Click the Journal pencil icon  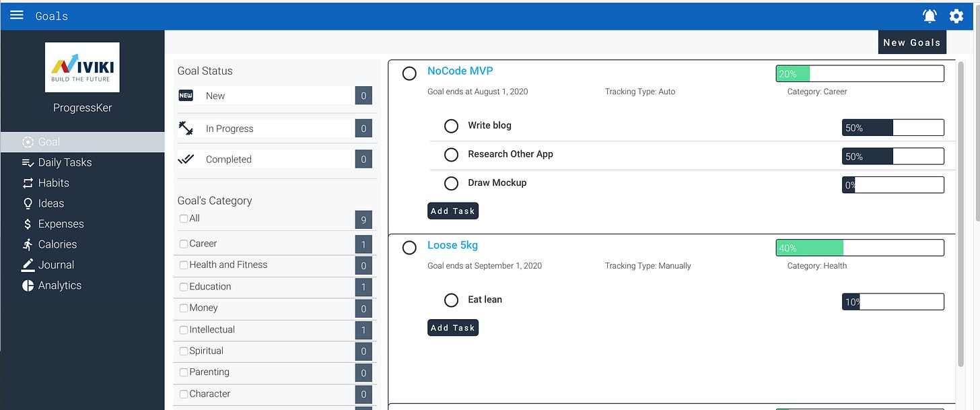(28, 265)
